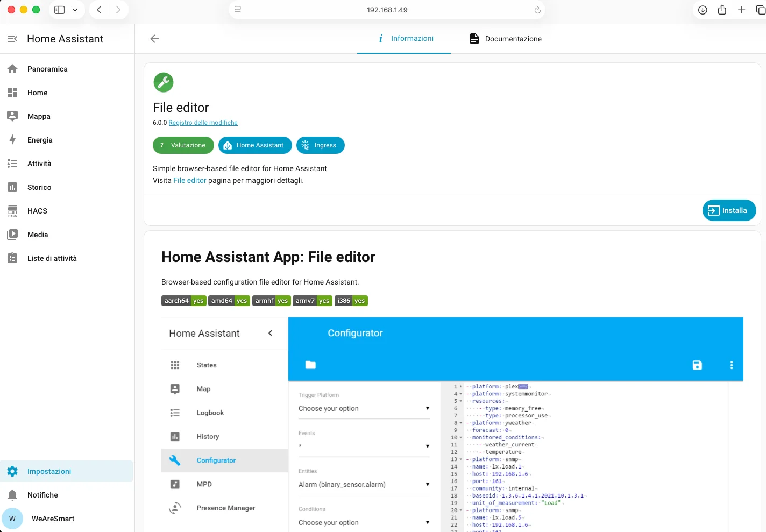Open Registro delle modifiche link
Screen dimensions: 766x532
pyautogui.click(x=203, y=123)
